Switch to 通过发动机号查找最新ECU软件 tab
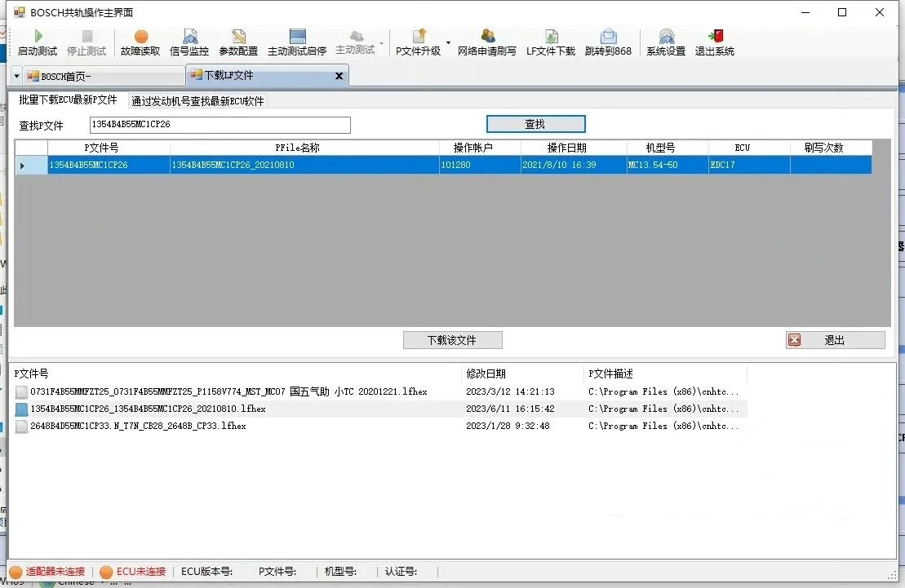 point(198,101)
